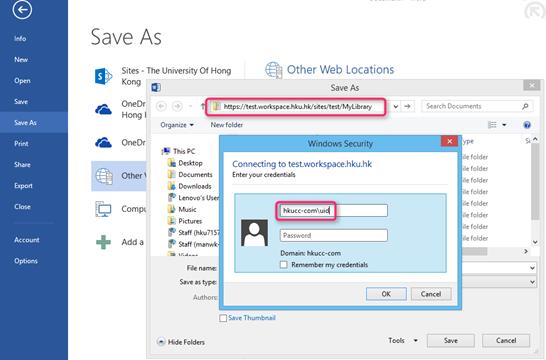Select the Documents folder
The width and height of the screenshot is (546, 360).
click(190, 174)
